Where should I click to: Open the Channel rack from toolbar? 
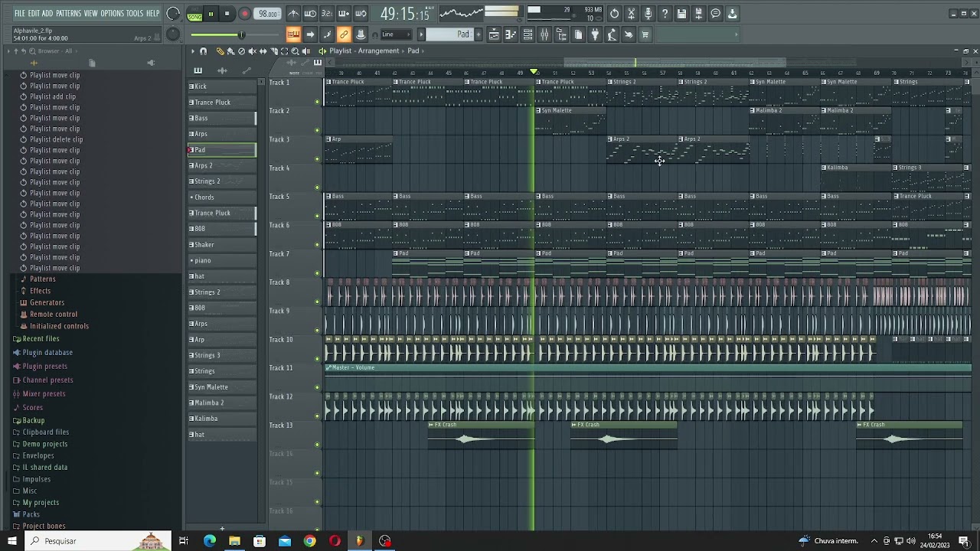point(528,34)
